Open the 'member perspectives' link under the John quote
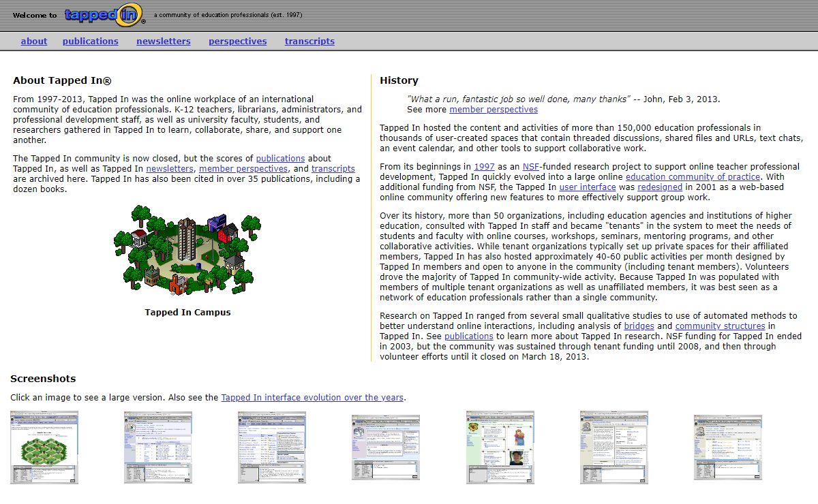Screen dimensions: 818x504 click(x=494, y=110)
